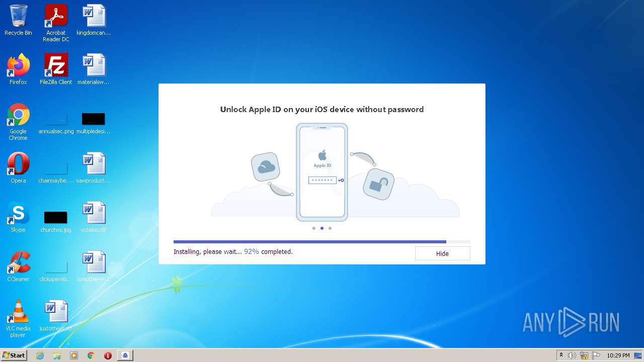Select the clickoperati file icon
This screenshot has width=644, height=362.
click(x=56, y=270)
